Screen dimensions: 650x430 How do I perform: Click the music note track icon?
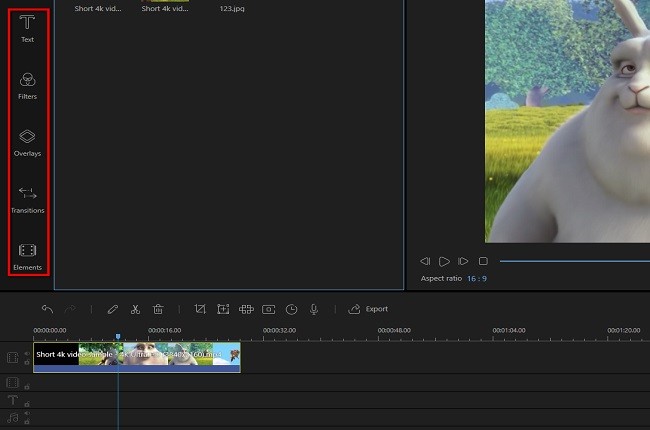tap(12, 418)
